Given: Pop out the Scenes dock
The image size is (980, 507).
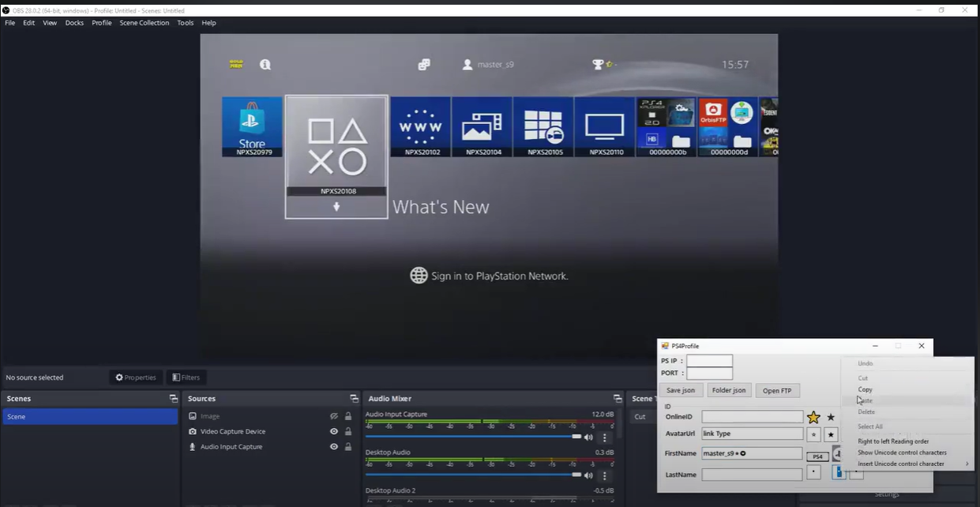Looking at the screenshot, I should [x=173, y=399].
